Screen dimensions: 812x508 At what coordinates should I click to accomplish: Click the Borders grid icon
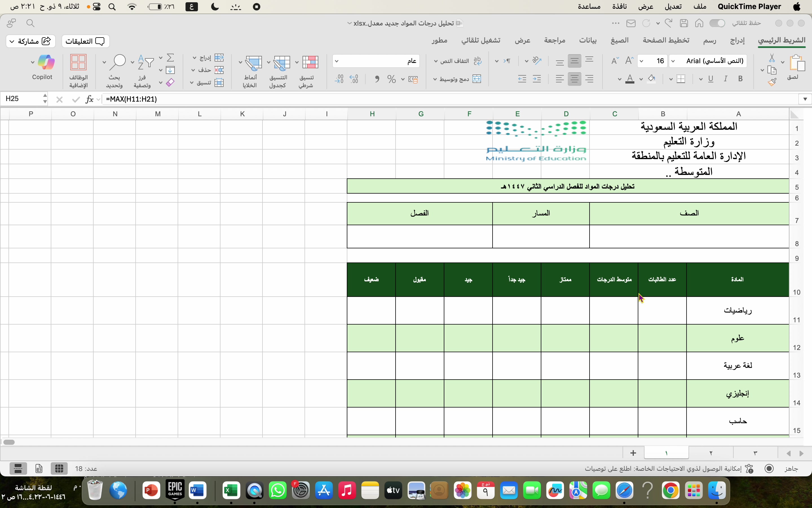point(681,79)
